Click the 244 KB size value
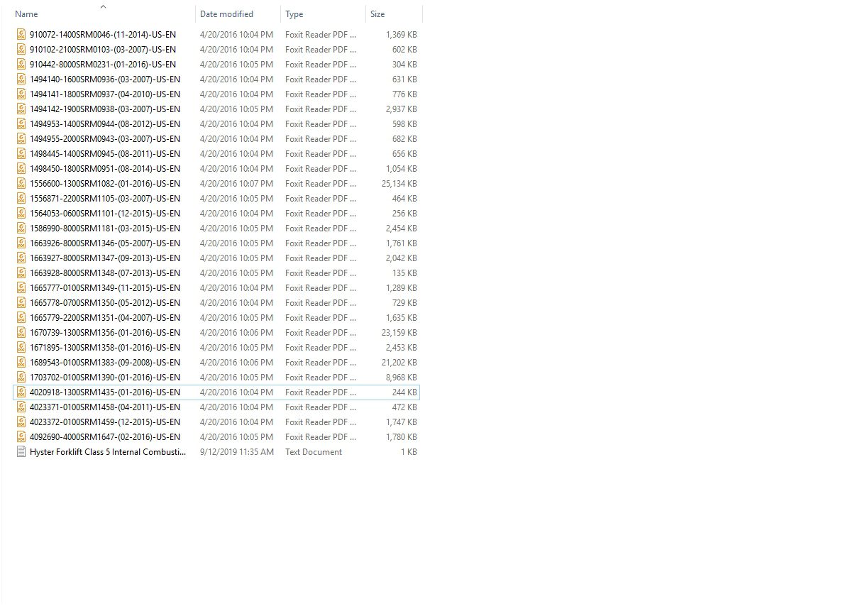This screenshot has width=867, height=616. pyautogui.click(x=404, y=392)
